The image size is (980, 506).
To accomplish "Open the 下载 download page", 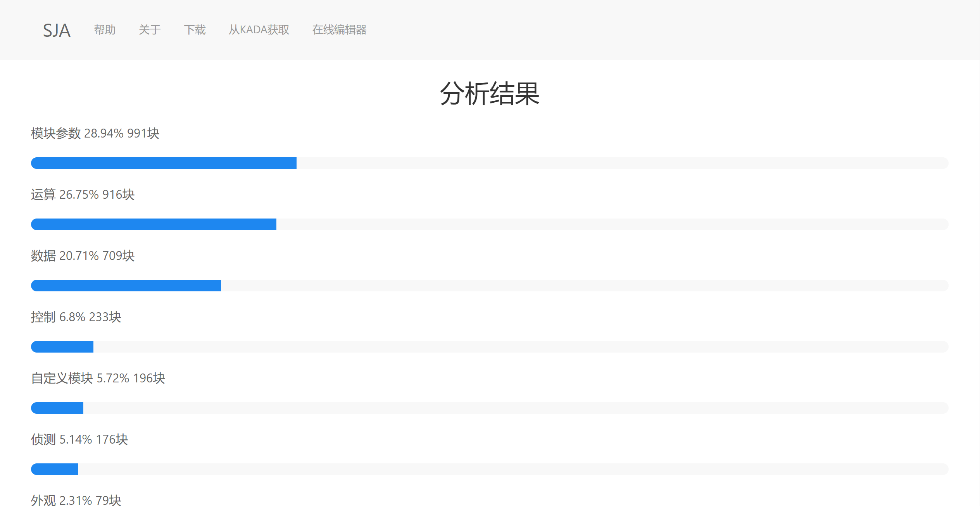I will [x=195, y=30].
